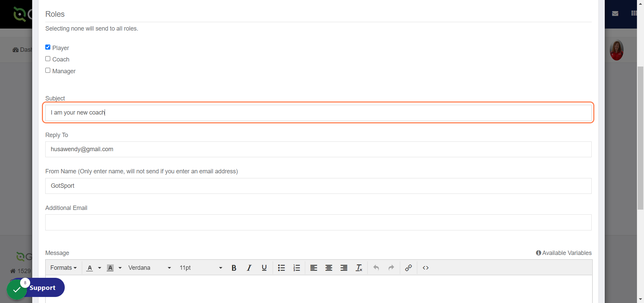The height and width of the screenshot is (303, 644).
Task: Expand the text color dropdown arrow
Action: point(100,268)
